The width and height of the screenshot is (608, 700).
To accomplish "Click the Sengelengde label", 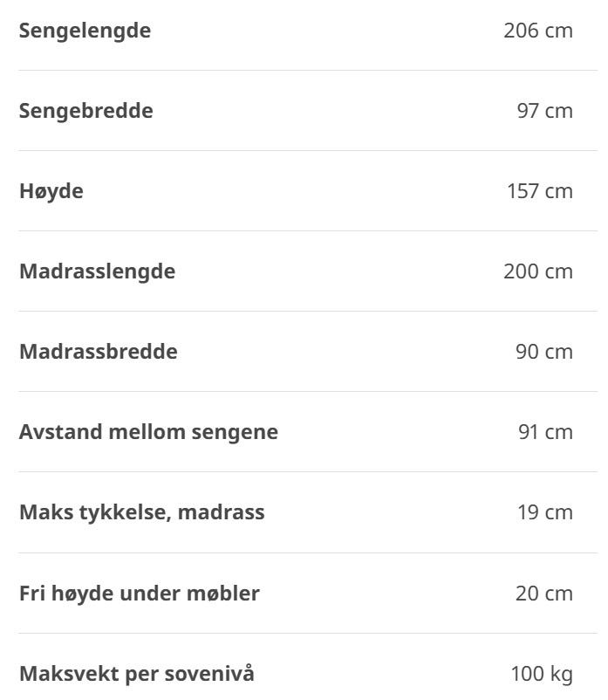I will tap(85, 31).
